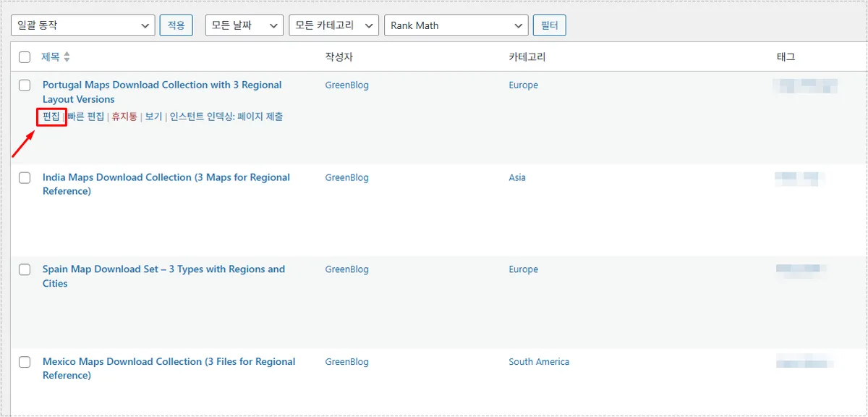
Task: Mark the Mexico Maps post checkbox
Action: [25, 362]
